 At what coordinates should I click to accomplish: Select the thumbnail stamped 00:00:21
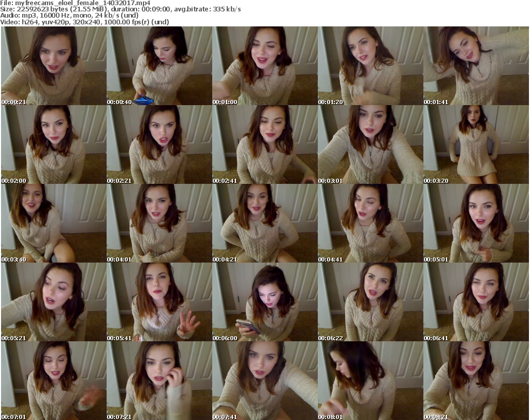[54, 66]
